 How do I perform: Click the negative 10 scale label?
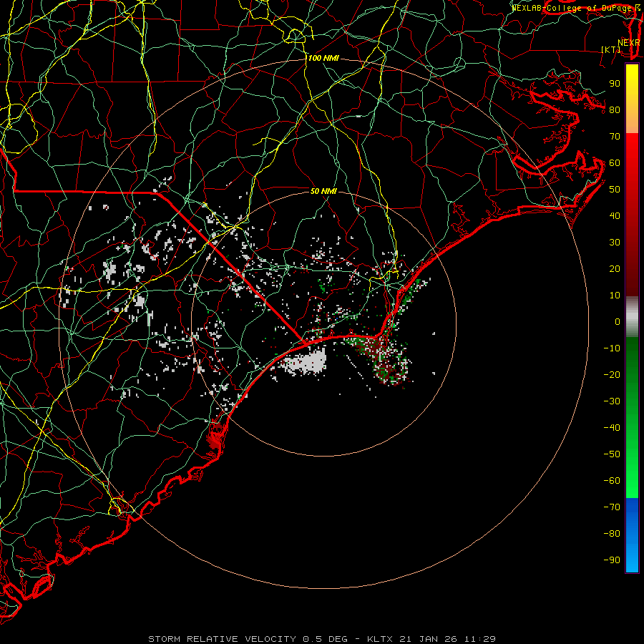click(x=612, y=348)
